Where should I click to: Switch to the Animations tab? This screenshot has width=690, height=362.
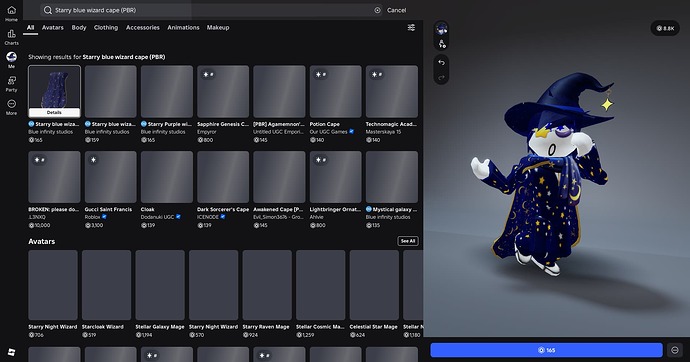pyautogui.click(x=183, y=27)
